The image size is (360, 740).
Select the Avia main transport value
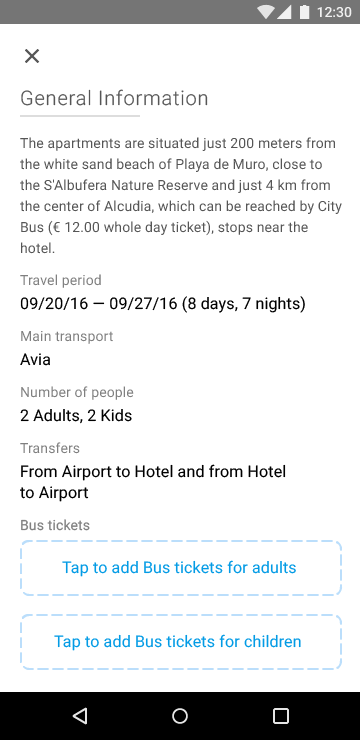[35, 360]
